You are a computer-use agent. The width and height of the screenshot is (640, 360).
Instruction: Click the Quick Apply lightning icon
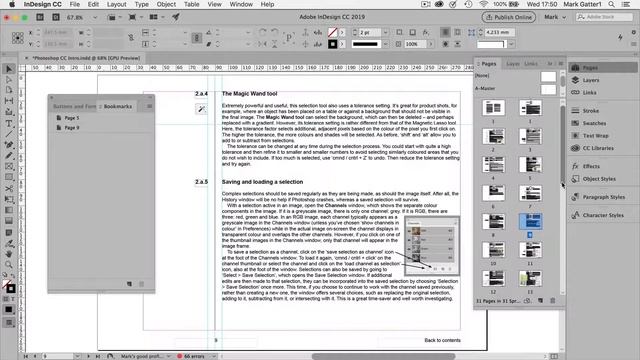(x=620, y=37)
